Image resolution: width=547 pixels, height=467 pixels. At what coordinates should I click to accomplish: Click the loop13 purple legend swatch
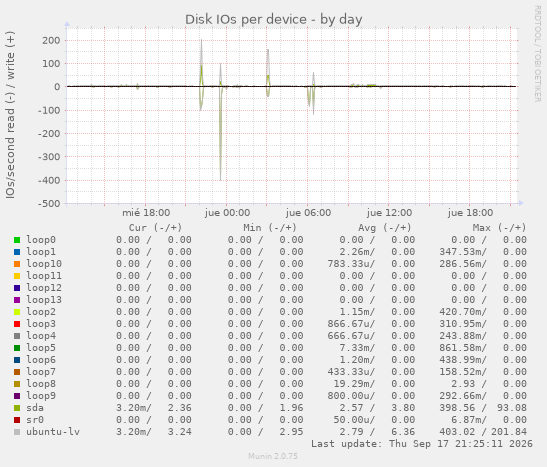[17, 300]
